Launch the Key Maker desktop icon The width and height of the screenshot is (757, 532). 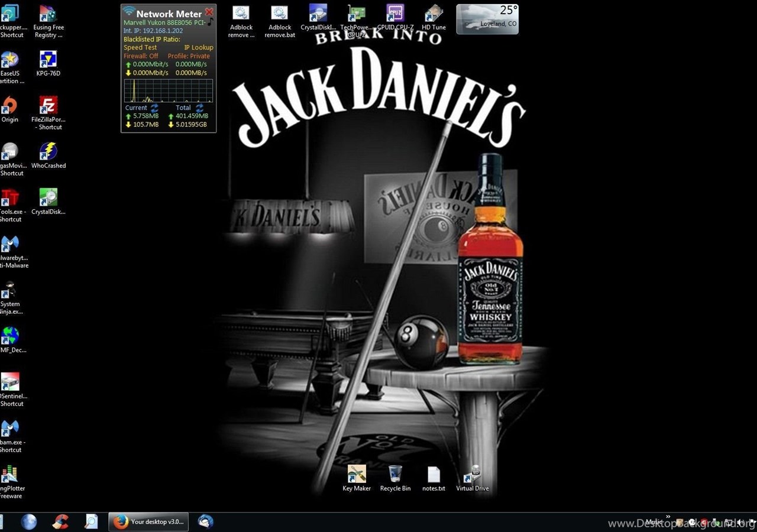point(357,475)
